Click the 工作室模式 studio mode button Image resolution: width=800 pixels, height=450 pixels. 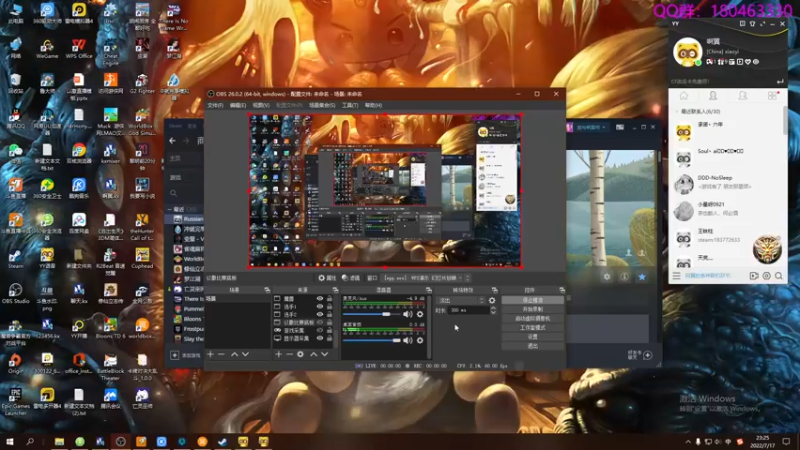(533, 328)
